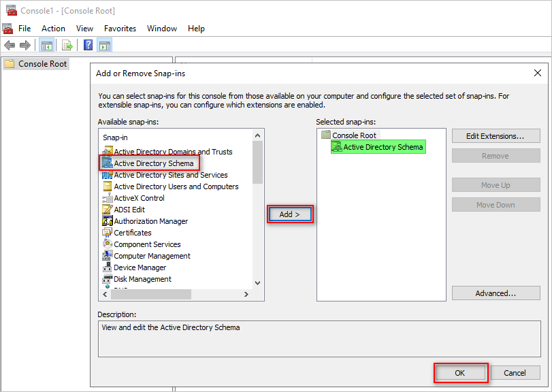Viewport: 552px width, 392px height.
Task: Select the Certificates snap-in icon
Action: pos(108,233)
